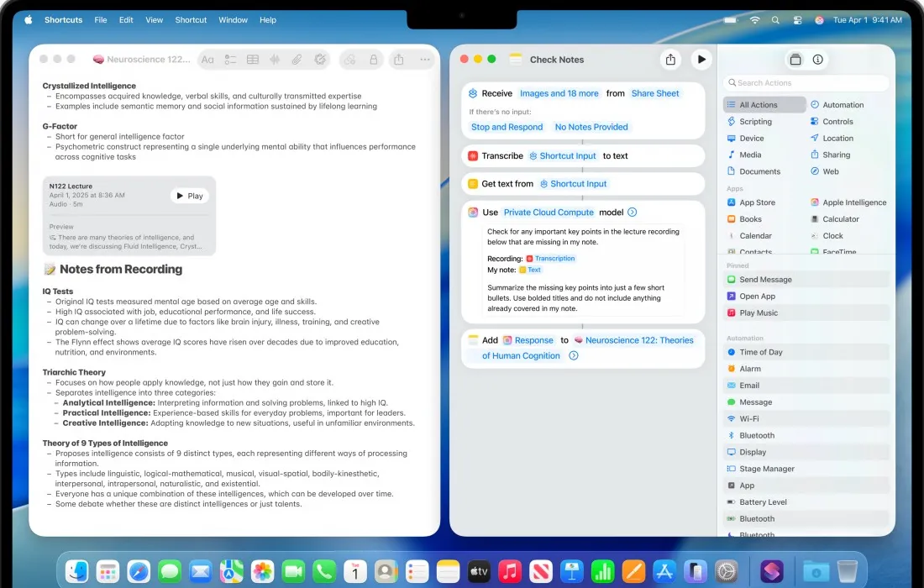Screen dimensions: 924x588
Task: Run the Check Notes shortcut with play button
Action: pyautogui.click(x=701, y=60)
